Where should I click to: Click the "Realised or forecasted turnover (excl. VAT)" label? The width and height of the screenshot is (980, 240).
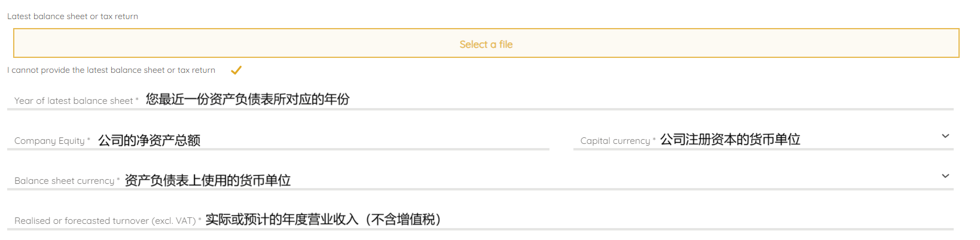click(105, 221)
